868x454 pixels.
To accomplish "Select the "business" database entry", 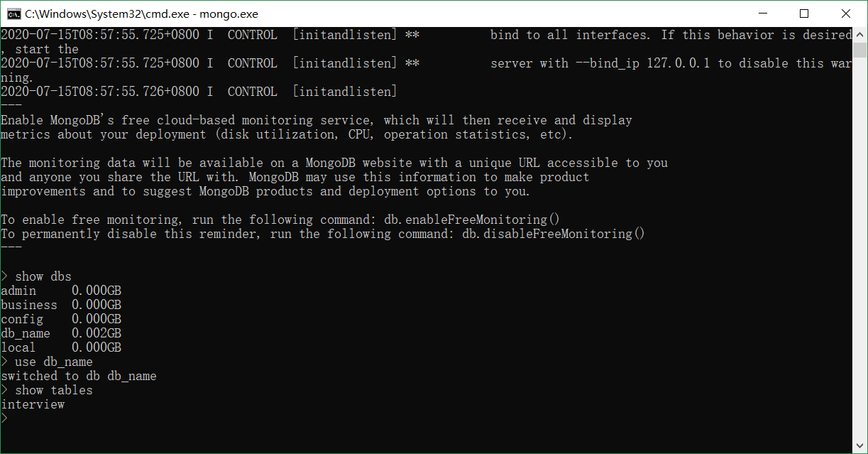I will [28, 305].
